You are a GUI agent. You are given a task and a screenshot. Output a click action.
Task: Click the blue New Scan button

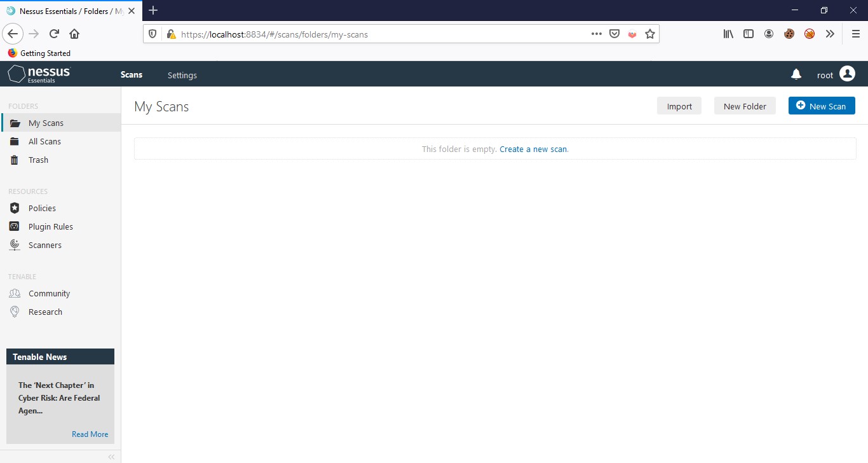tap(822, 106)
